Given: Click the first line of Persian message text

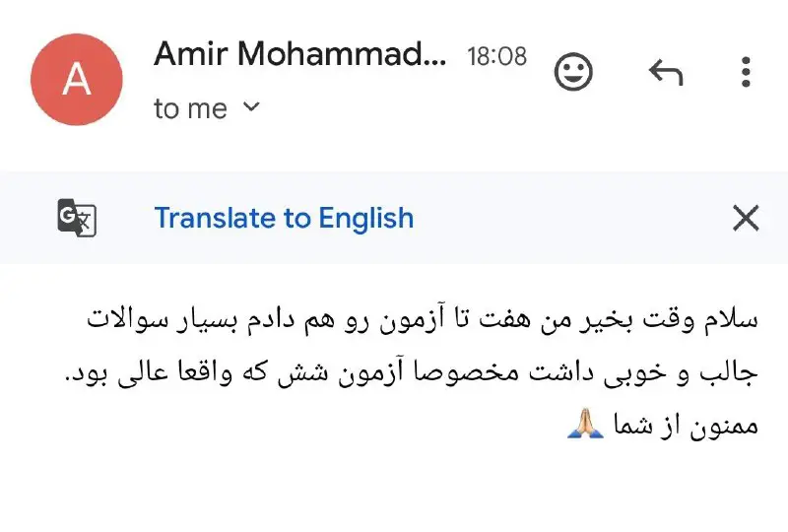Looking at the screenshot, I should point(424,320).
